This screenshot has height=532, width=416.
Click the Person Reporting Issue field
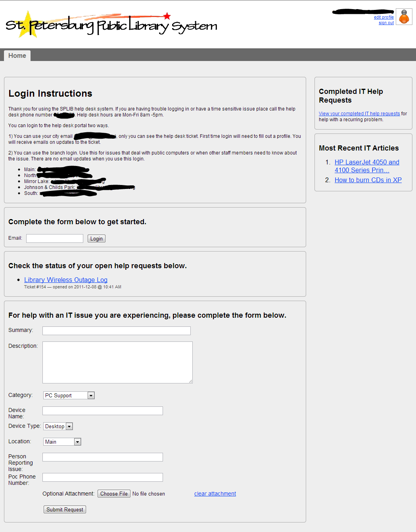coord(103,457)
